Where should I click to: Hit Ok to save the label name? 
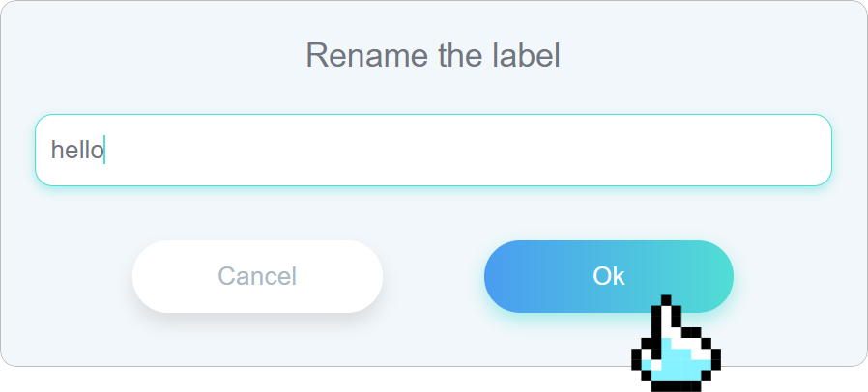[608, 276]
